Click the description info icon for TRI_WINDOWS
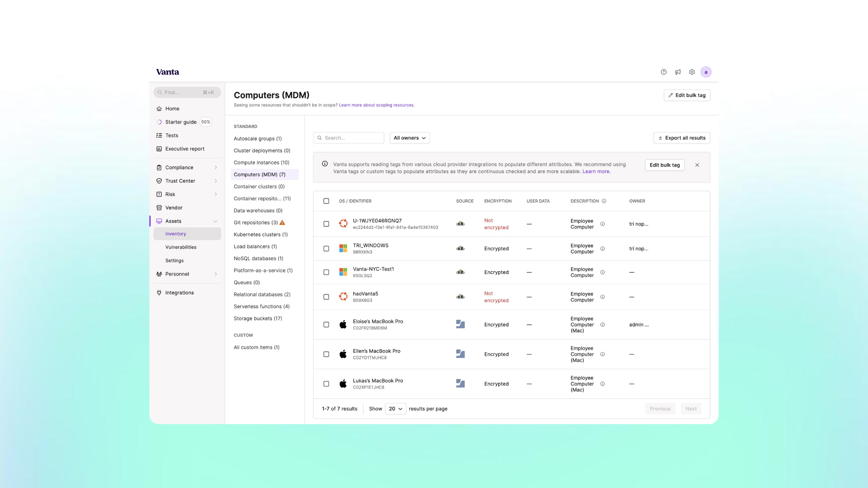 (x=603, y=249)
